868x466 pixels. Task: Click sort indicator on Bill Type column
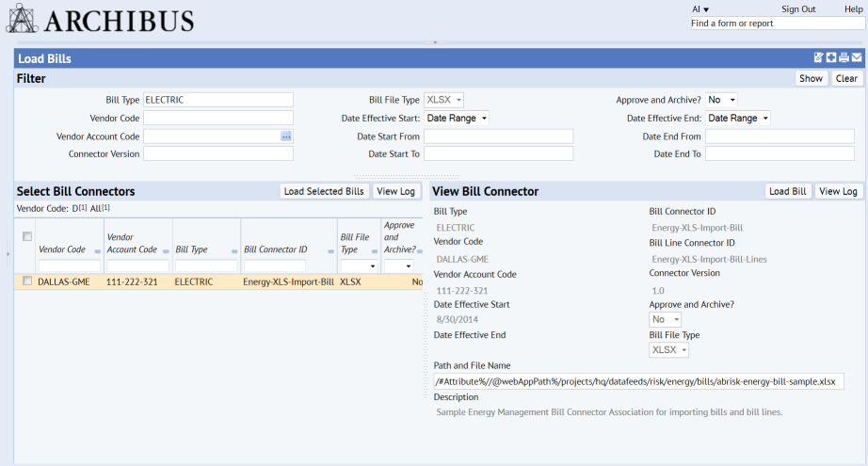pos(234,251)
